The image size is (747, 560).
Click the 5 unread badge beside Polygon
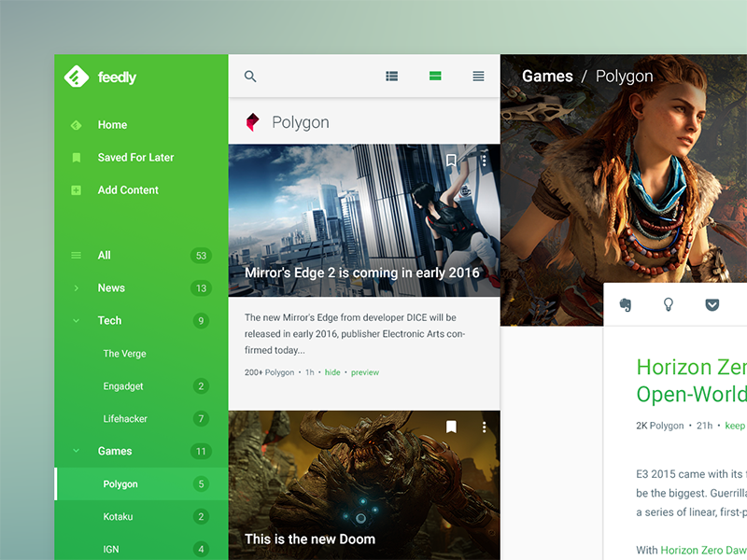(201, 483)
